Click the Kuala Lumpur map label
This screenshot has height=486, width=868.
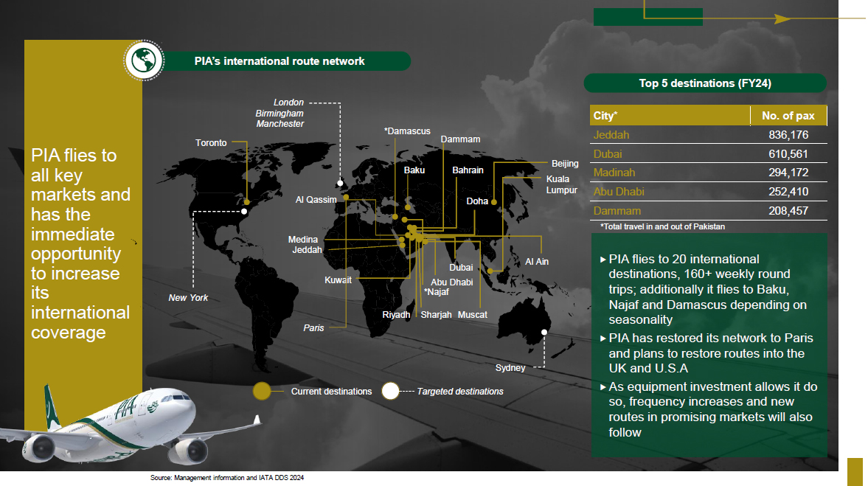point(561,184)
